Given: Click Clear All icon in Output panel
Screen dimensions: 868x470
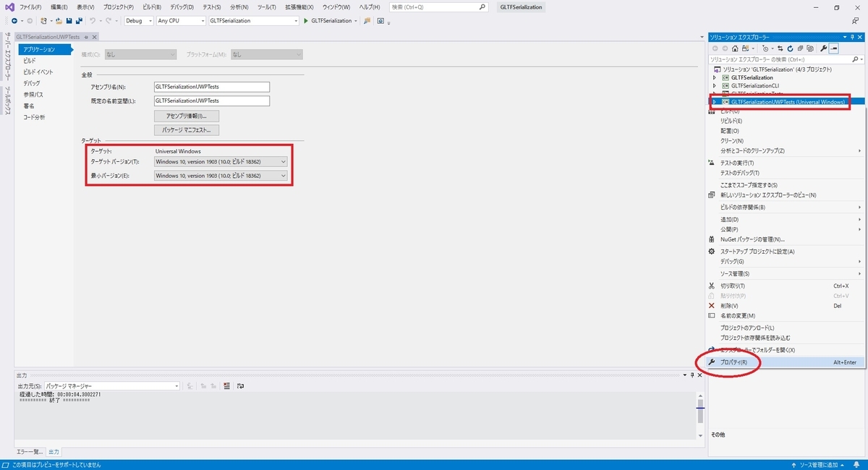Looking at the screenshot, I should (226, 386).
